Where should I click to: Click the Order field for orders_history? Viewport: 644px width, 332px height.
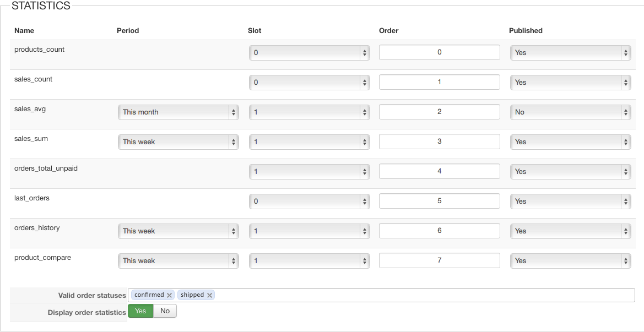(x=439, y=231)
